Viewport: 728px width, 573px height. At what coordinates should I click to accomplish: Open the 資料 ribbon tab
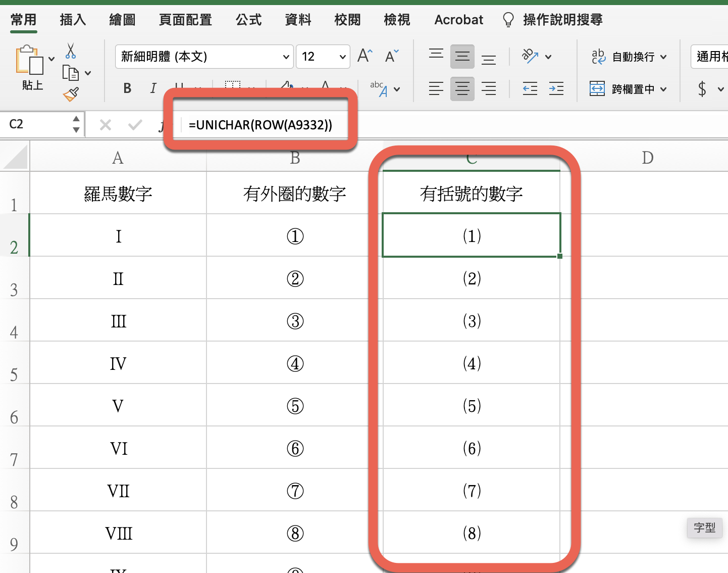(x=298, y=20)
